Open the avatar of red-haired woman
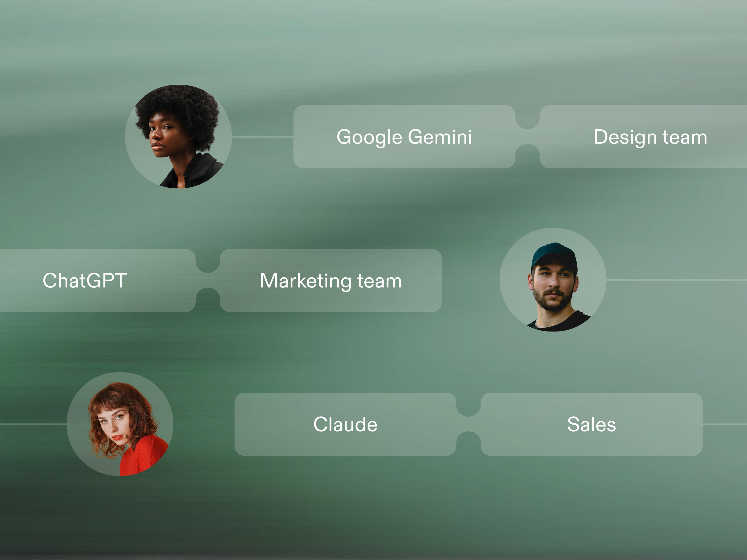This screenshot has height=560, width=747. (120, 424)
